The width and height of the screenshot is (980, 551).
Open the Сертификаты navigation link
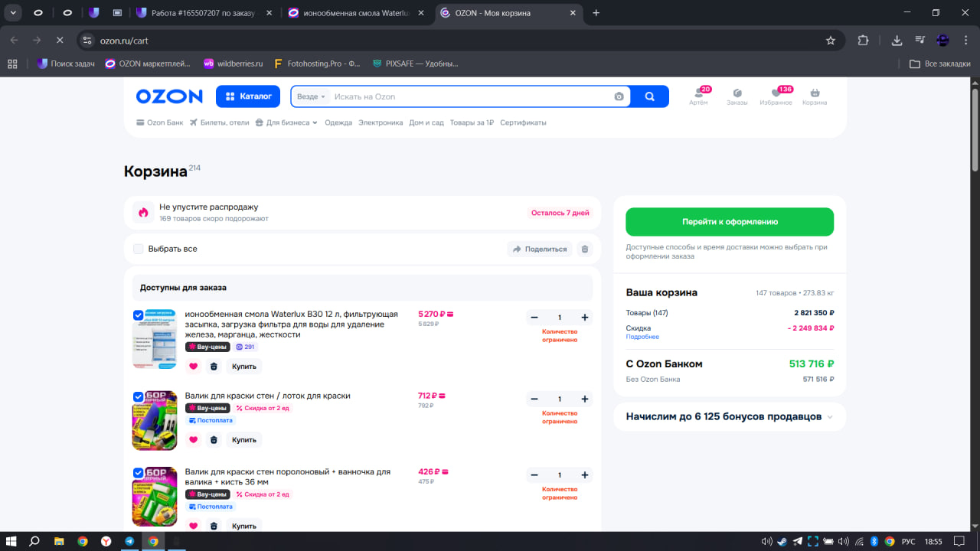(x=523, y=122)
